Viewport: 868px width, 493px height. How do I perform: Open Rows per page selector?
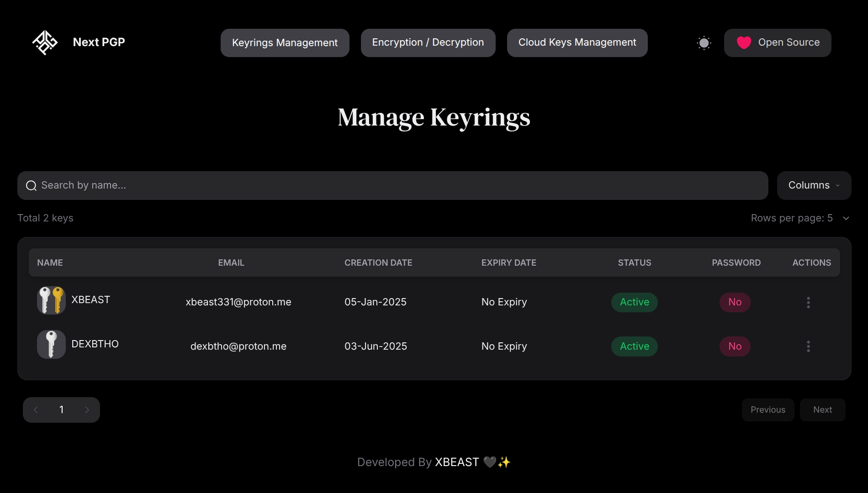coord(799,218)
